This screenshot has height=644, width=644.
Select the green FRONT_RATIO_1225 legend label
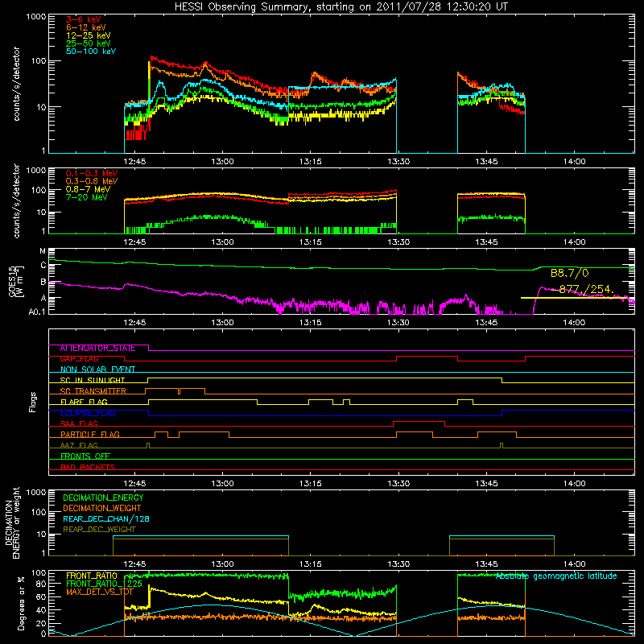[105, 584]
